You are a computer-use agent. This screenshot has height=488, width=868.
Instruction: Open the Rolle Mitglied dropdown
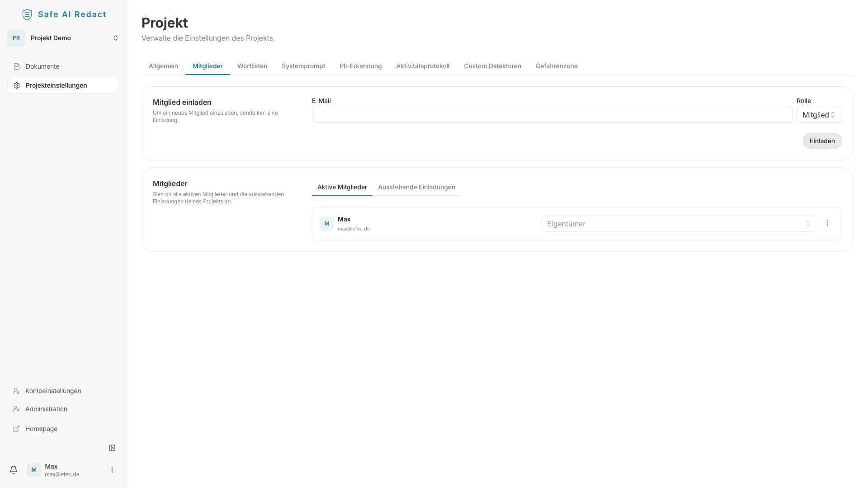819,115
